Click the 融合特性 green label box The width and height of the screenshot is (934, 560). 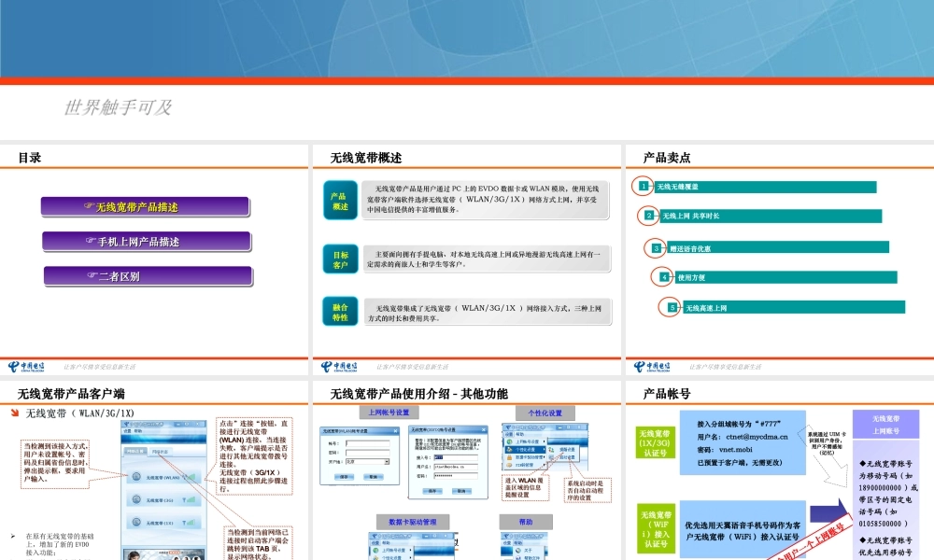340,312
